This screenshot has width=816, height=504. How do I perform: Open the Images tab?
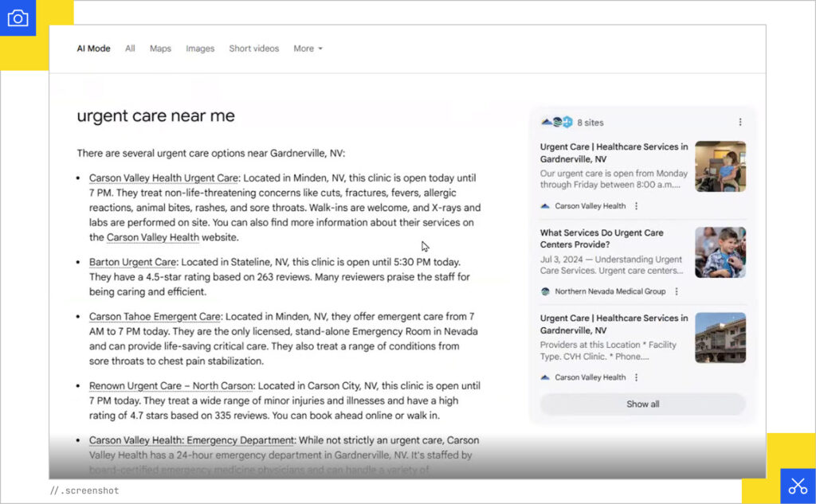[x=200, y=49]
